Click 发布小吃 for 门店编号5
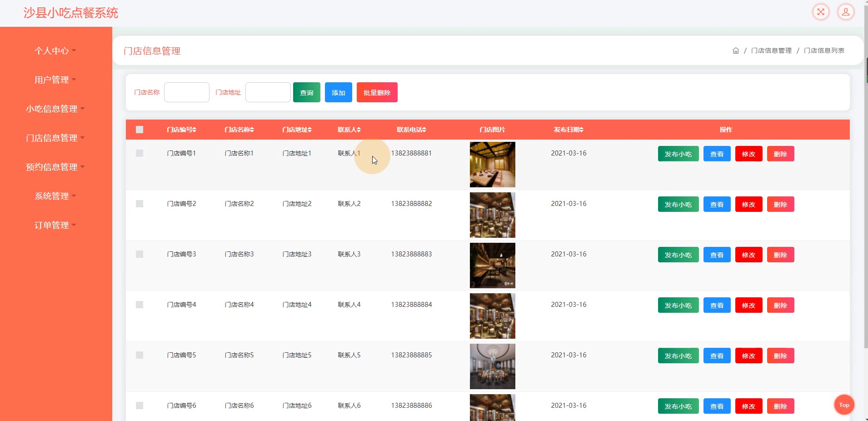This screenshot has height=421, width=868. 678,356
